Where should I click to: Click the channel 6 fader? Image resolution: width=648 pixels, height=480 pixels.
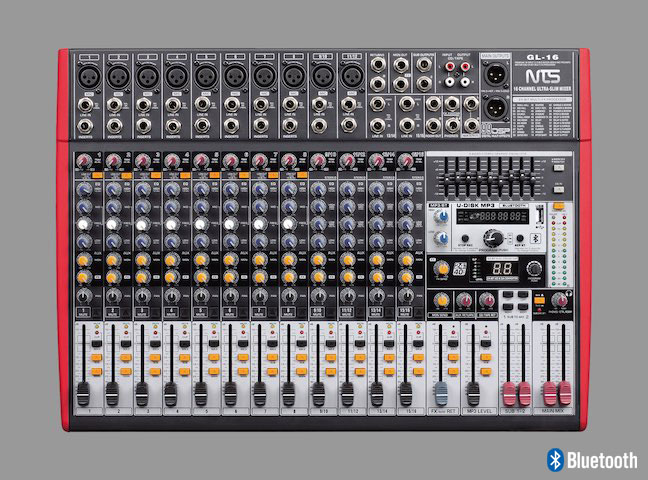(x=230, y=394)
